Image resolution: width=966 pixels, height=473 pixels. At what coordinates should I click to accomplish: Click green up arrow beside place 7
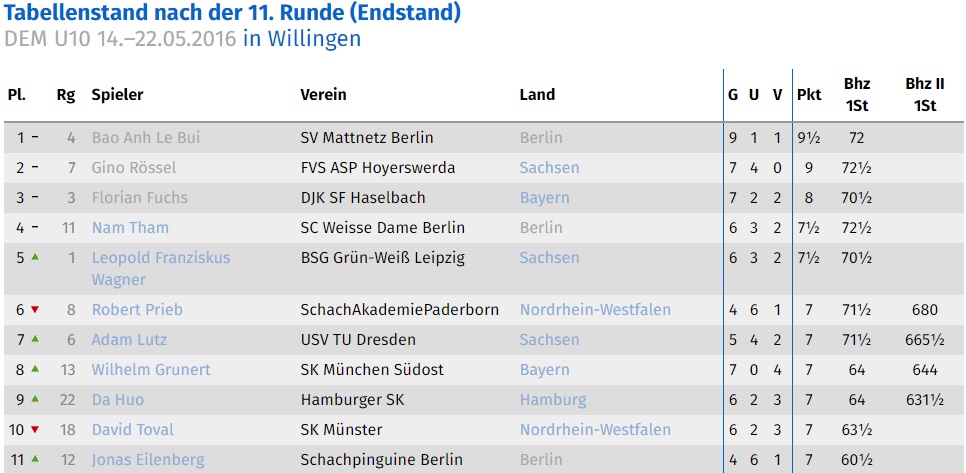pyautogui.click(x=35, y=339)
